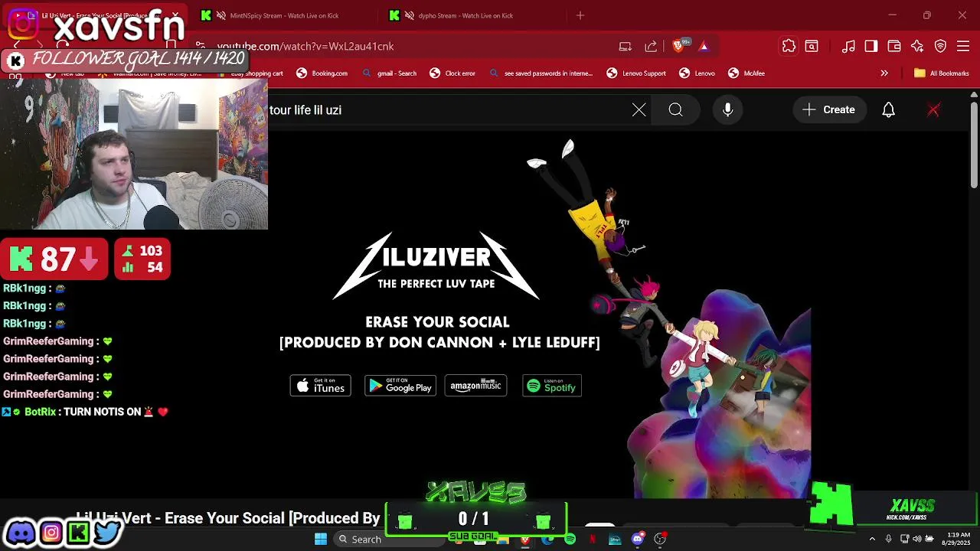Open Brave Shields lion icon
This screenshot has height=551, width=980.
[678, 46]
